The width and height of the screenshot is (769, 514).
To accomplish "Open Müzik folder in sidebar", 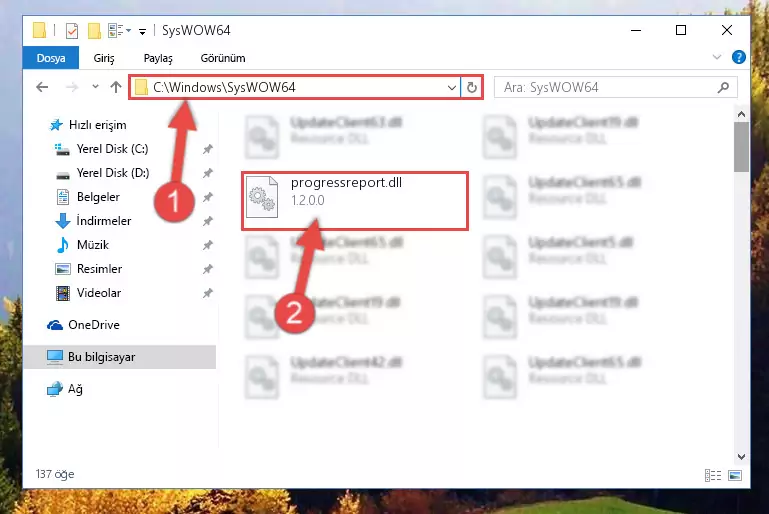I will click(x=93, y=245).
